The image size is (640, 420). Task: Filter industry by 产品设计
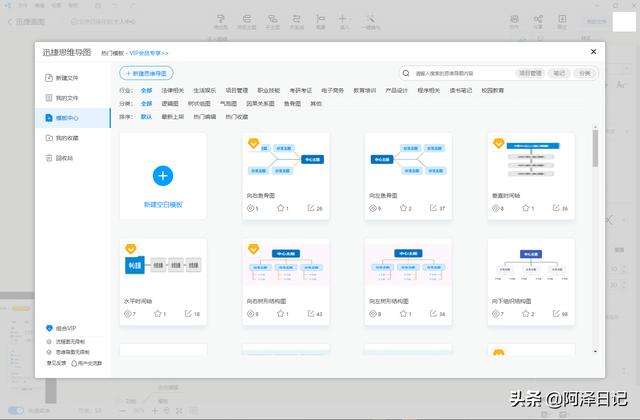coord(396,91)
